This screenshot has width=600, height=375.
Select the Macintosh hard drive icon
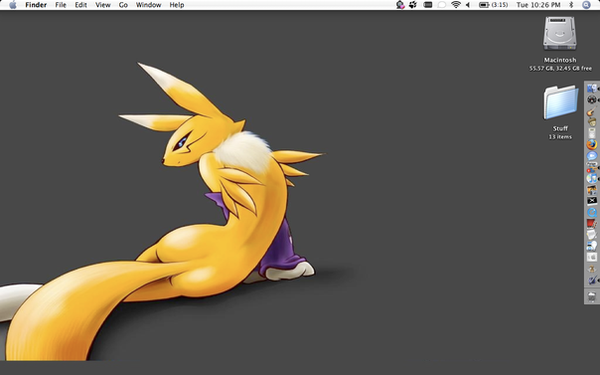tap(560, 33)
